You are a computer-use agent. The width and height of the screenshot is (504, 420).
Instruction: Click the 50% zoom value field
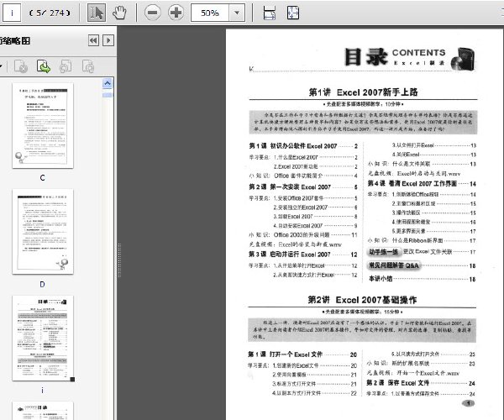[x=210, y=13]
